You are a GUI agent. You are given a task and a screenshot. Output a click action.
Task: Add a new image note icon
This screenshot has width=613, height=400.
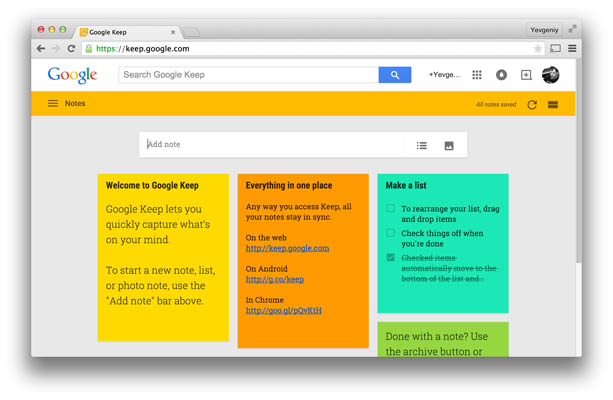click(x=449, y=145)
